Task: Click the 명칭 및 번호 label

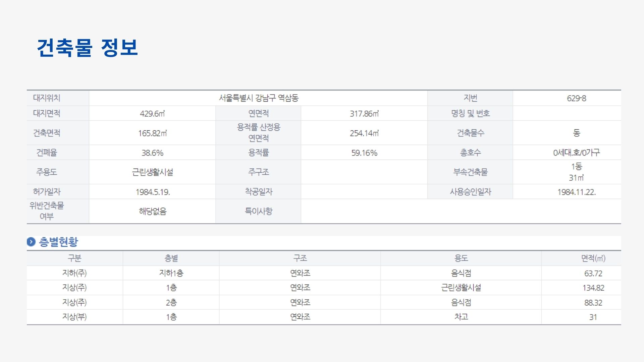Action: point(470,113)
